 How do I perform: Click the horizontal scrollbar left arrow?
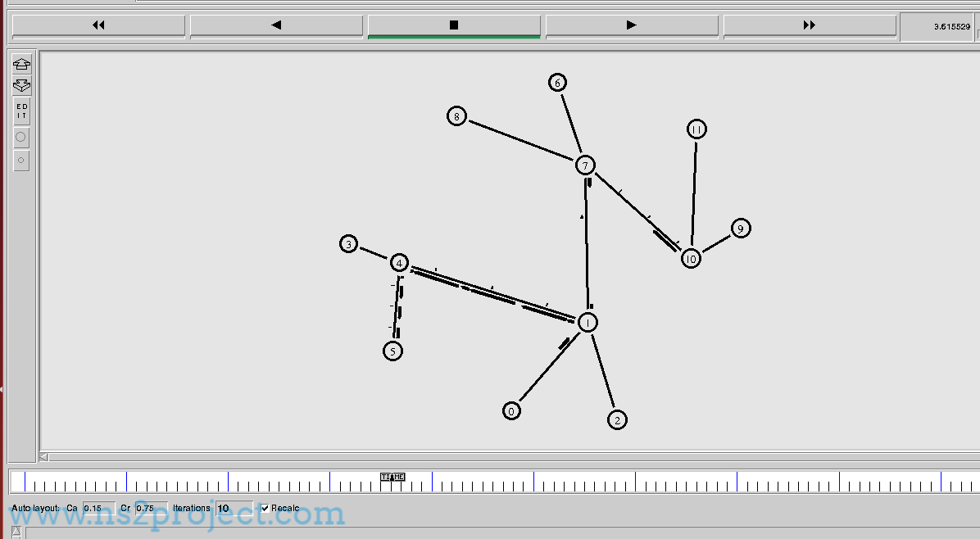(x=44, y=457)
